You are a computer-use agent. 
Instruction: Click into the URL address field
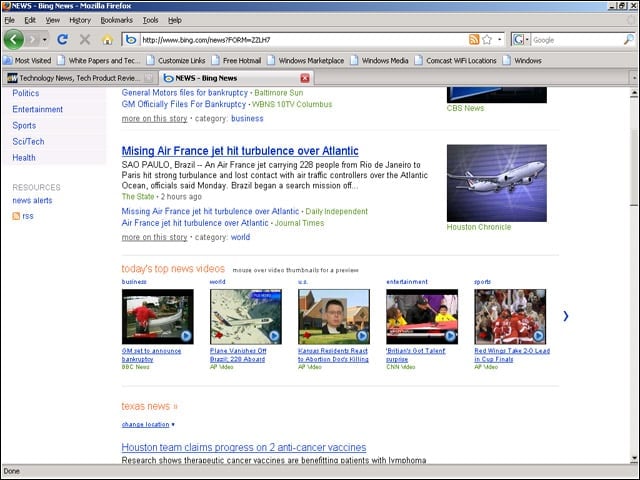coord(304,40)
